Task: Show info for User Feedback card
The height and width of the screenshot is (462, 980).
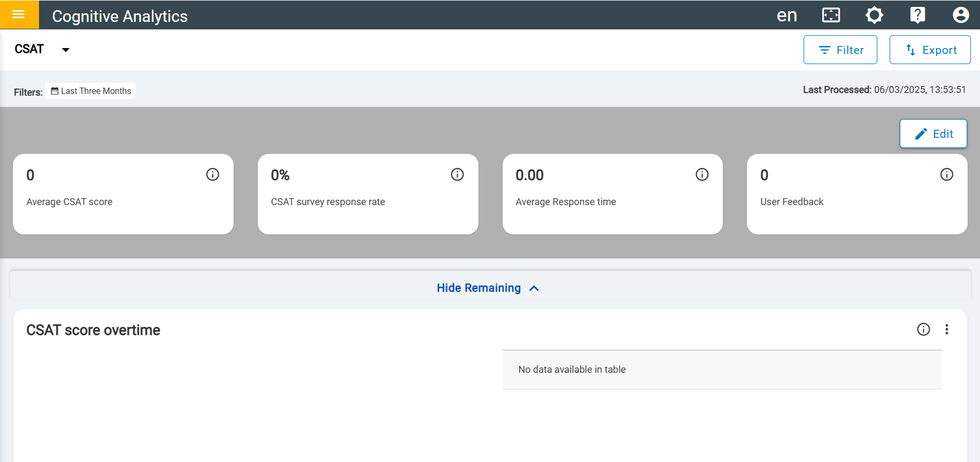Action: click(947, 175)
